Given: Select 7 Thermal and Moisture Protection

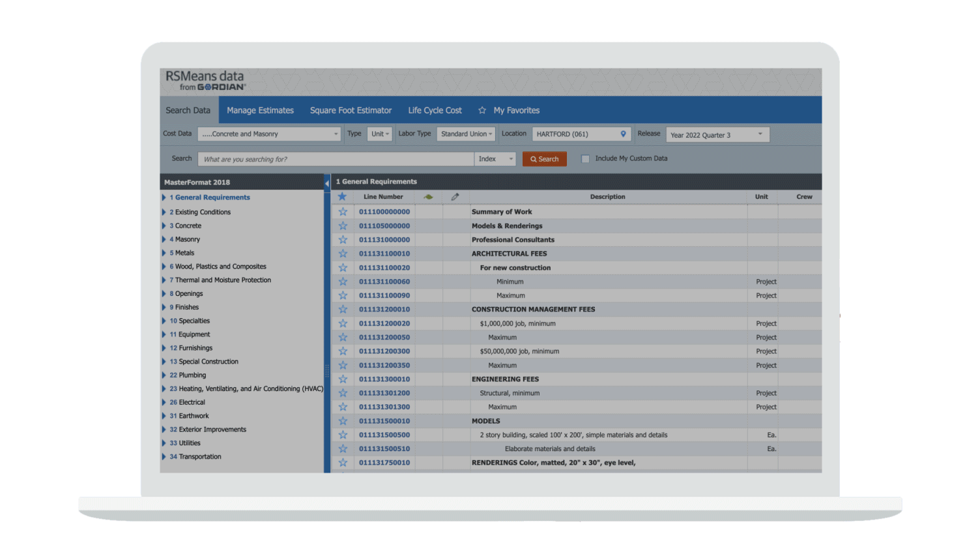Looking at the screenshot, I should pyautogui.click(x=220, y=280).
